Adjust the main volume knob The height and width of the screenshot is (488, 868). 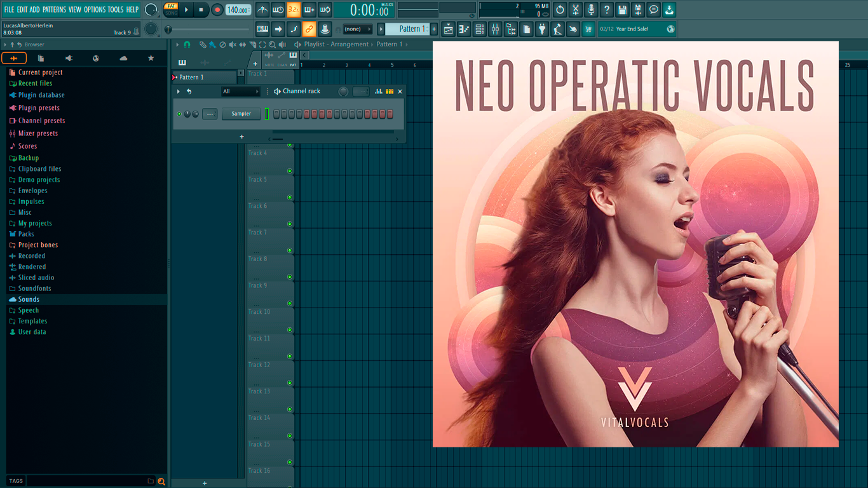click(151, 10)
